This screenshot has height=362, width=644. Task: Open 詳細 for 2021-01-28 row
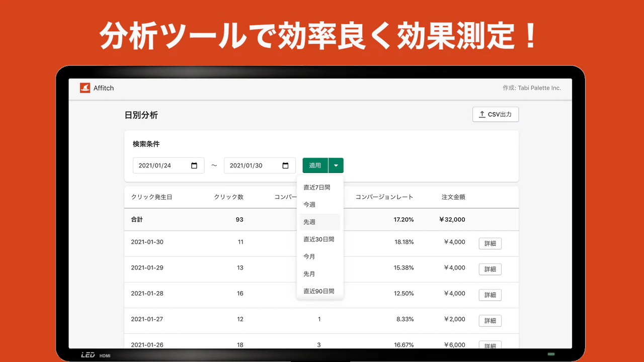pyautogui.click(x=490, y=295)
